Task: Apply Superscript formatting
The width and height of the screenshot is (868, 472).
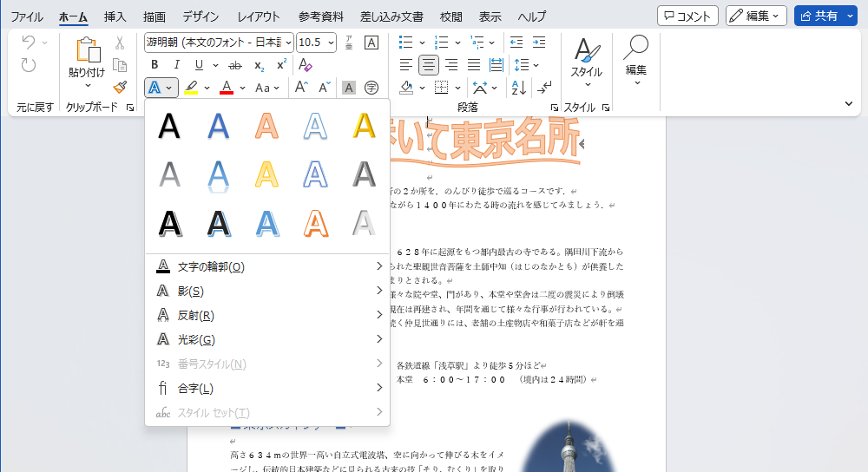Action: (x=281, y=65)
